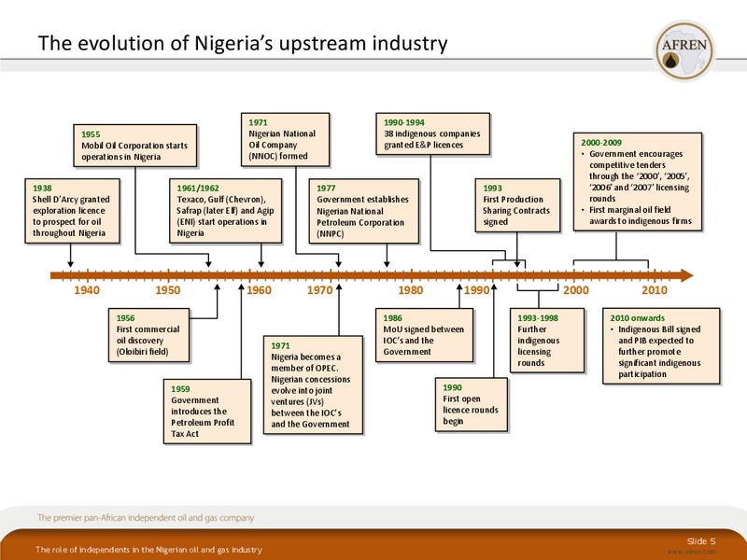The image size is (747, 560).
Task: Click the 1956 Oloibiri field discovery box
Action: click(149, 335)
